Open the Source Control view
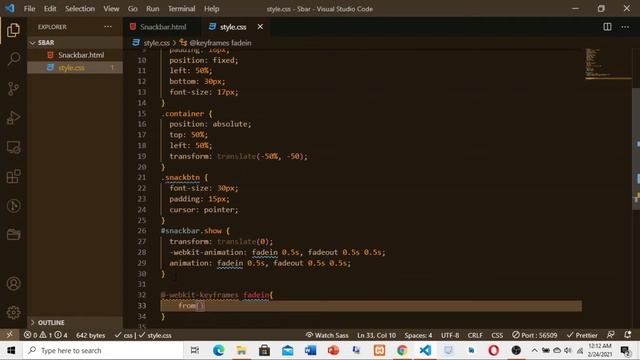This screenshot has height=360, width=640. [13, 89]
